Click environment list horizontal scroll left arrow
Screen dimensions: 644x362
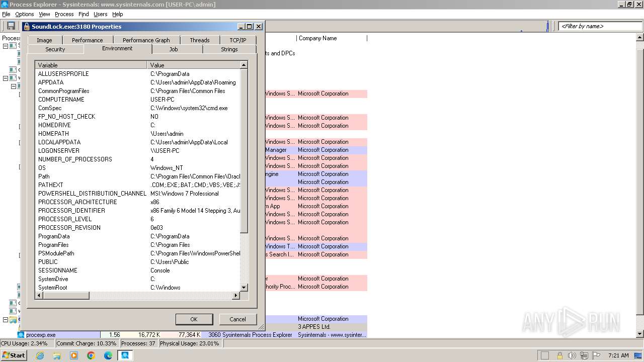[x=39, y=296]
